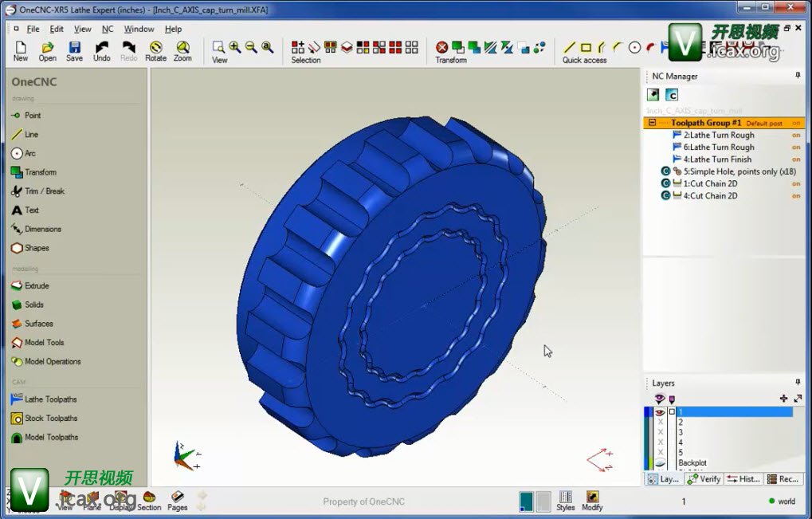This screenshot has width=812, height=519.
Task: Click the red delete icon in Transform group
Action: (441, 48)
